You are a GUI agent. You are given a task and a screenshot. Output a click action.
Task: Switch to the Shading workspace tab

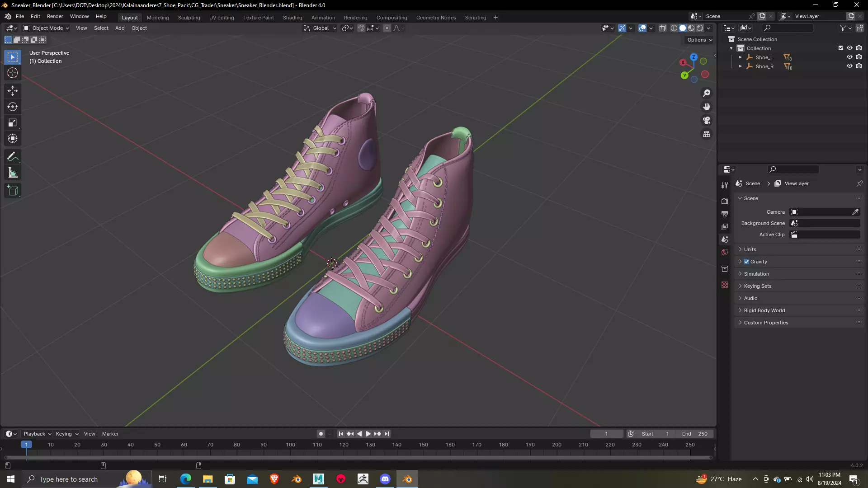pos(292,18)
